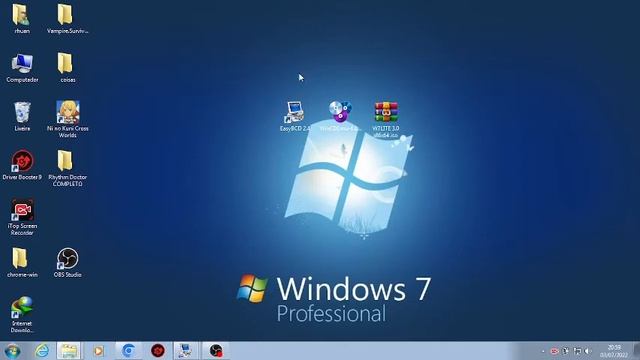Click the red tray notification icon

554,351
